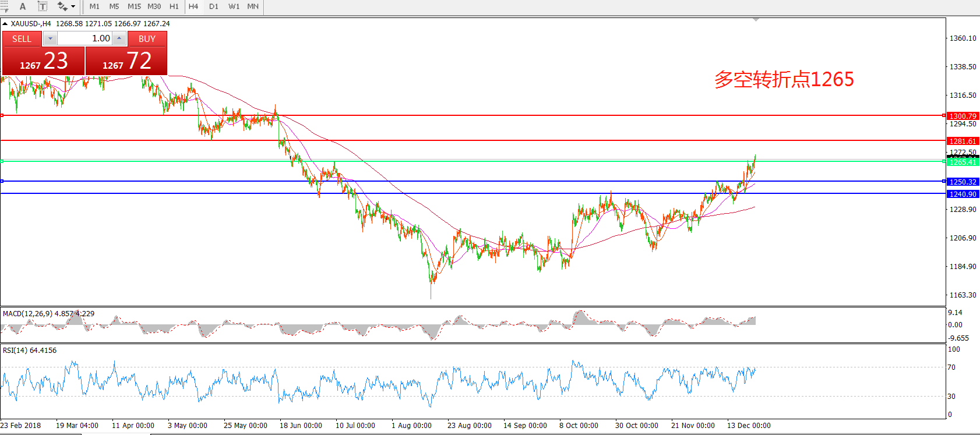The height and width of the screenshot is (435, 980).
Task: Select the green 1265.41 price level label
Action: (963, 162)
